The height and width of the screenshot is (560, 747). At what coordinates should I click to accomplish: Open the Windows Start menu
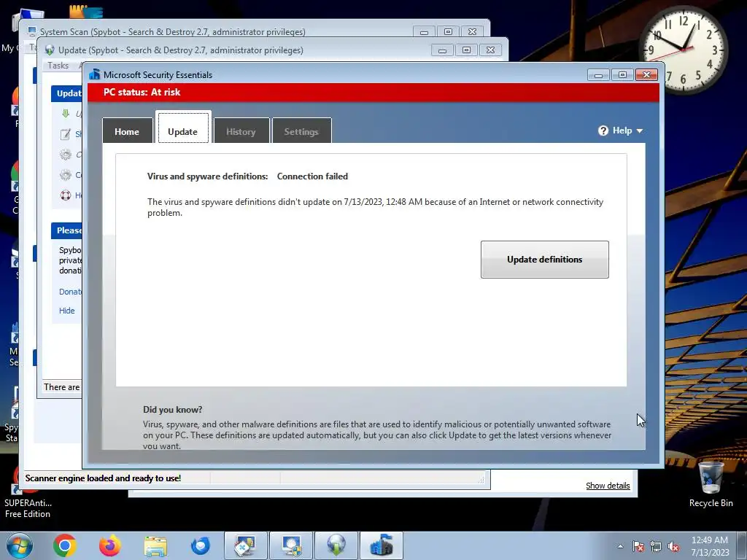tap(19, 545)
